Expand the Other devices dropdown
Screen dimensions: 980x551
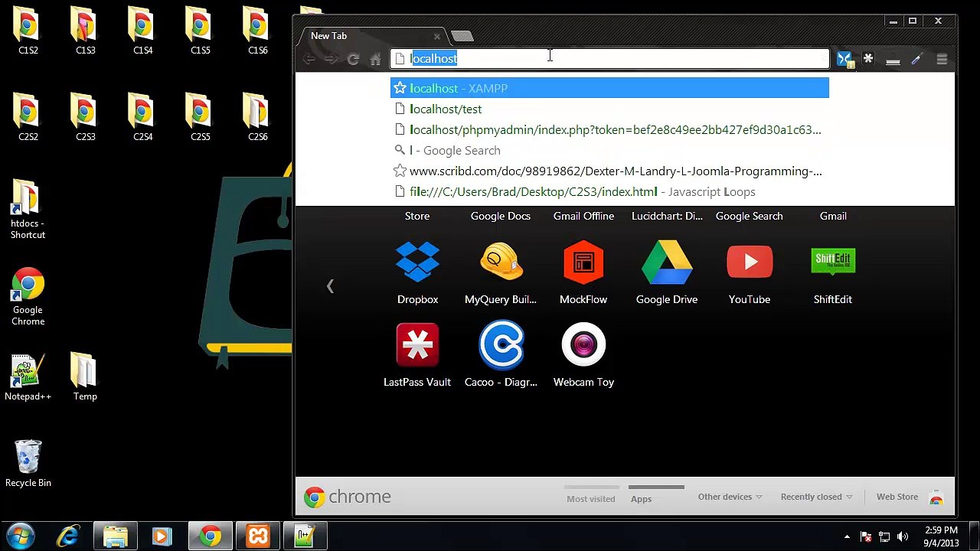(730, 497)
